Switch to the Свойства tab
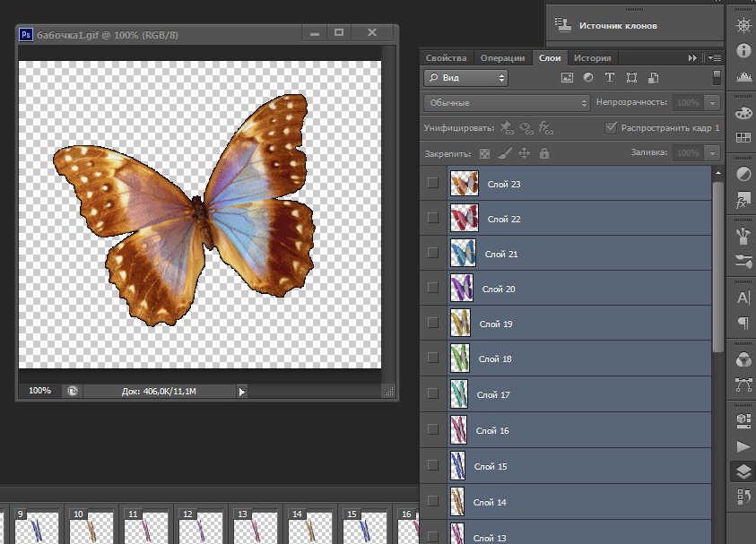Viewport: 756px width, 544px height. (x=446, y=58)
